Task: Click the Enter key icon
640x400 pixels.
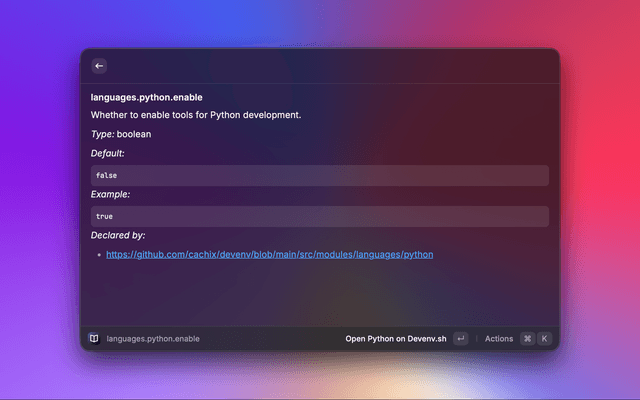Action: 460,339
